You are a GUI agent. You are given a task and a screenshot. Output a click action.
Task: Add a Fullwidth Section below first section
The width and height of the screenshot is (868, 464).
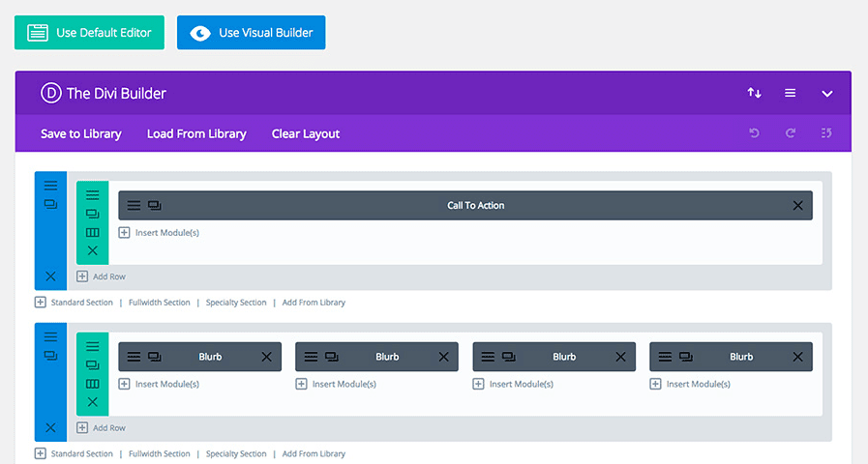coord(159,303)
